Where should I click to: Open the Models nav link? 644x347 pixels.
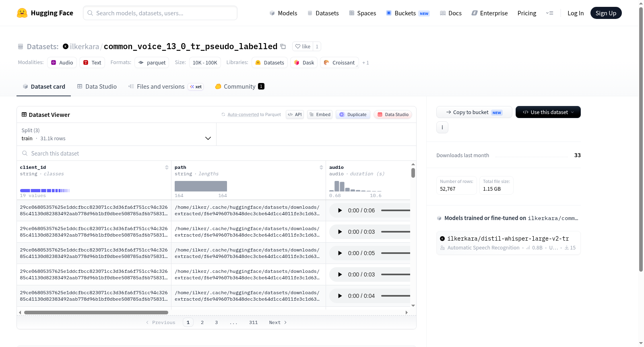[283, 13]
